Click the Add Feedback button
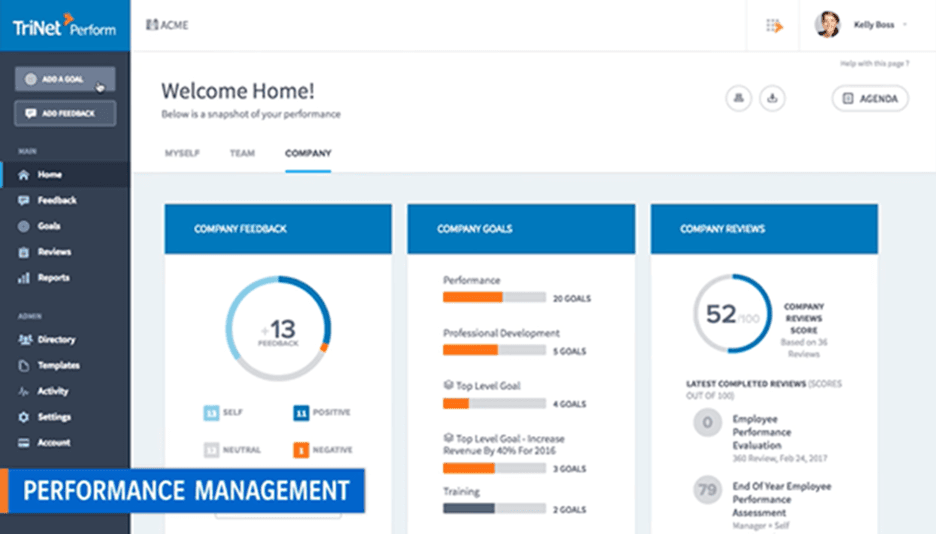Viewport: 936px width, 534px height. click(x=64, y=113)
